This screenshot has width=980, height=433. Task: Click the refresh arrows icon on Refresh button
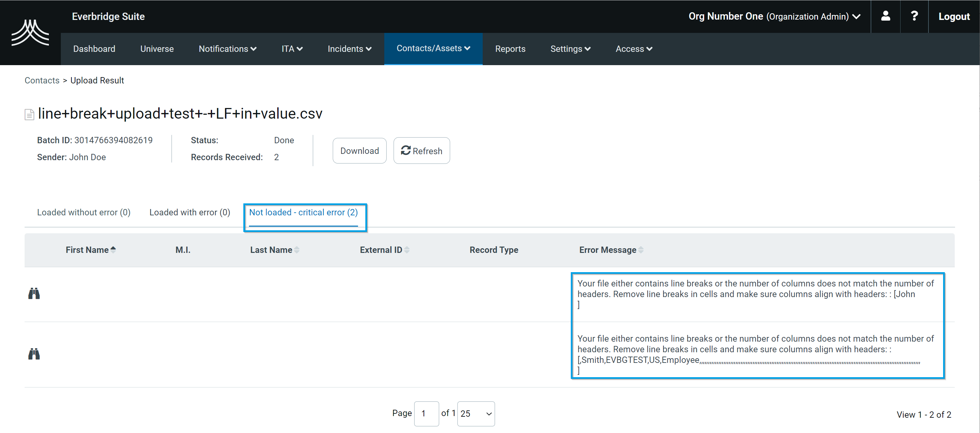406,151
